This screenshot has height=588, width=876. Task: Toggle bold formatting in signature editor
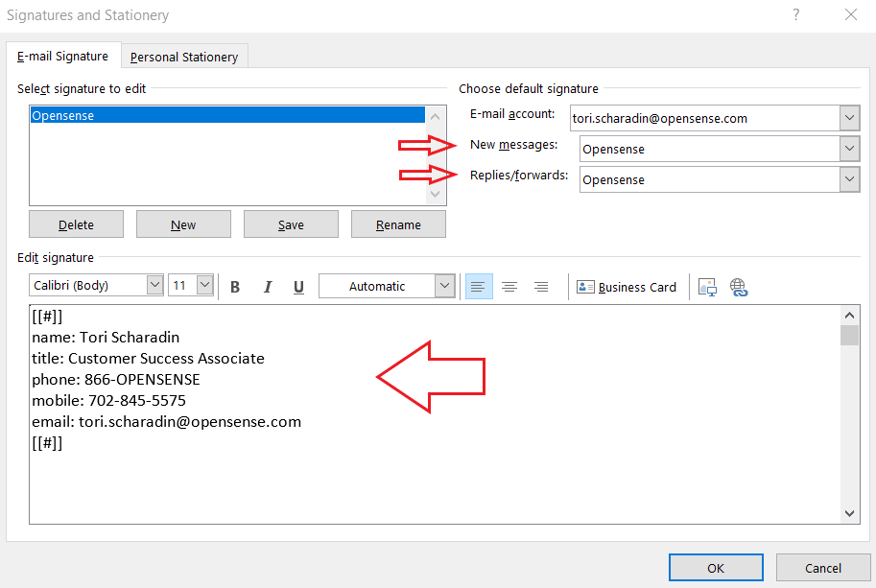pos(235,287)
